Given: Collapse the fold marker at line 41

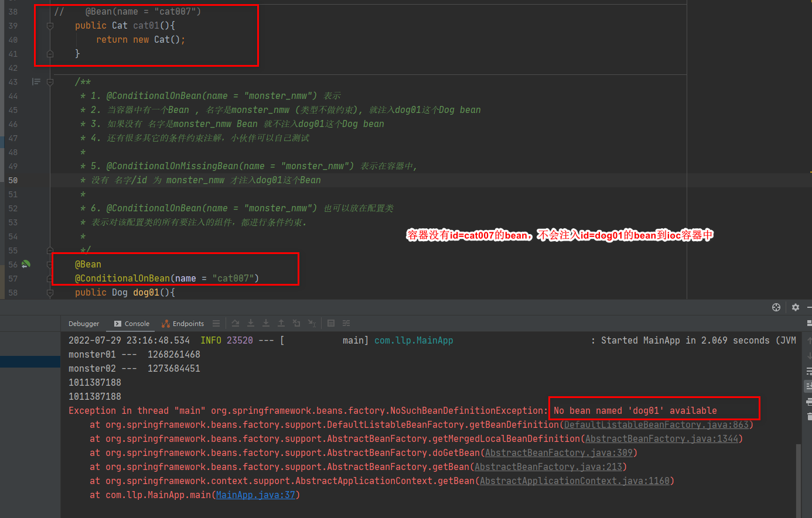Looking at the screenshot, I should (50, 54).
